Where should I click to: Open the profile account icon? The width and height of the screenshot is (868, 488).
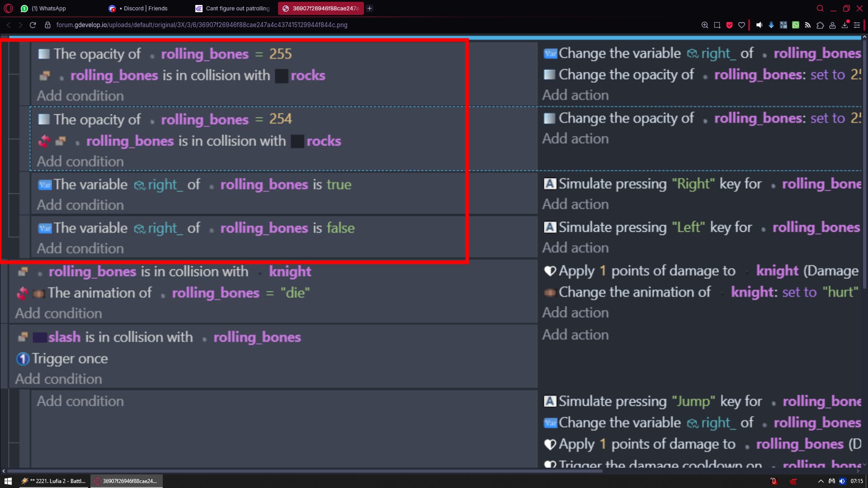pos(832,25)
